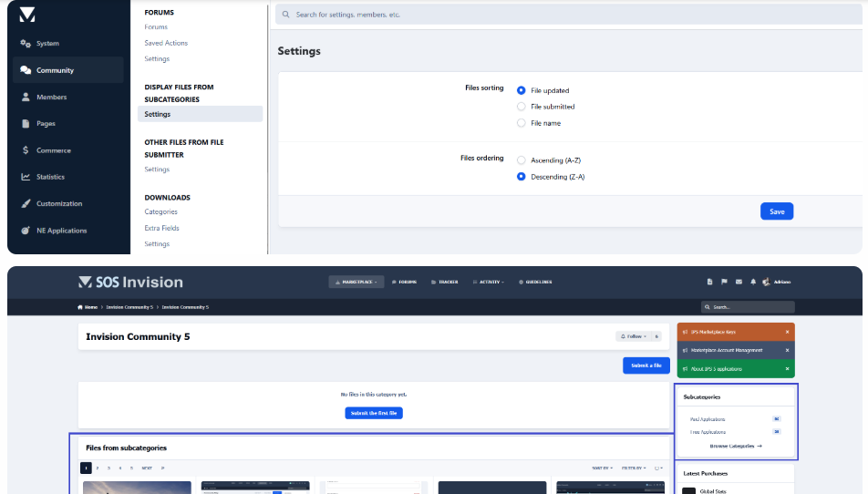Click the flag reports icon in header

(724, 282)
